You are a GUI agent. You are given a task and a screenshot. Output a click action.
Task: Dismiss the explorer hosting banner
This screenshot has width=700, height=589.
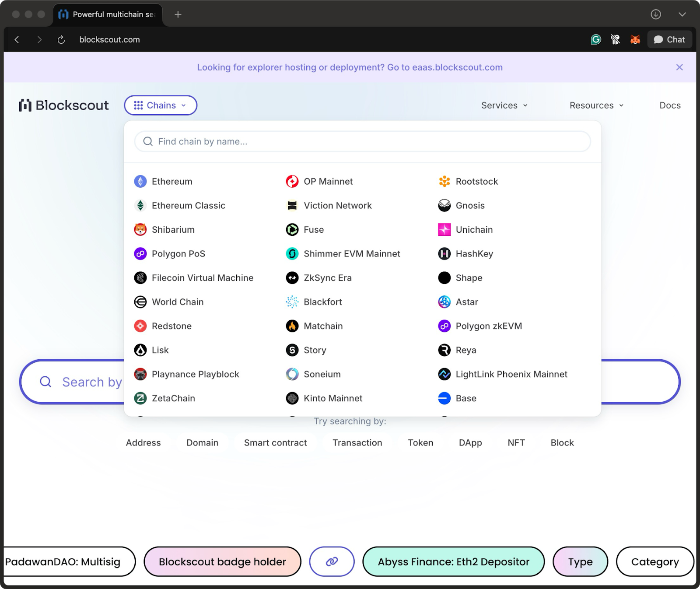(679, 67)
